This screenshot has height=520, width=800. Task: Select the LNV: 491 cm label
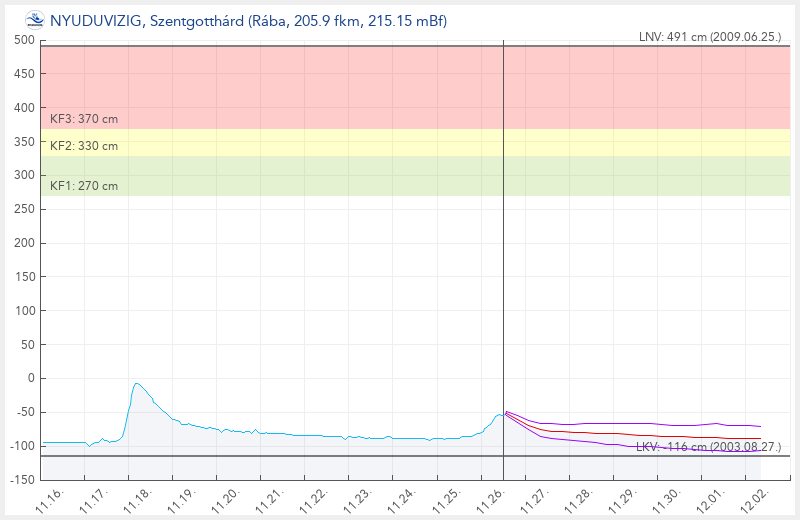pos(709,36)
